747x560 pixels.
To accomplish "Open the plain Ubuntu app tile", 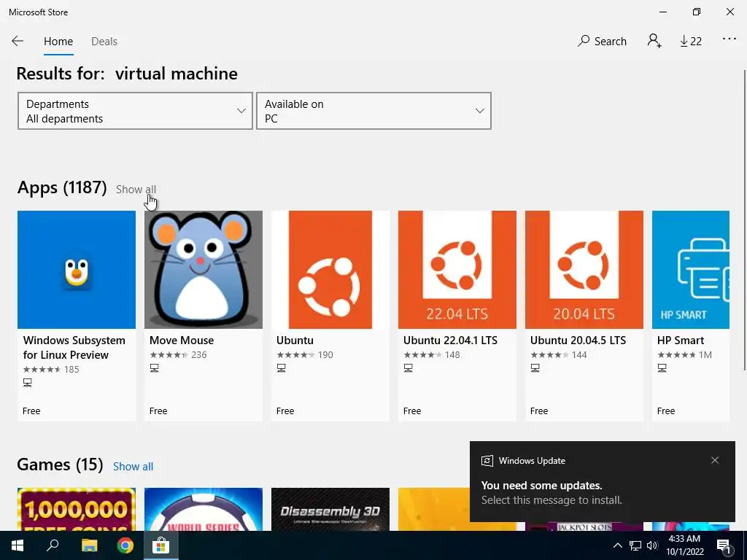I will click(x=330, y=316).
